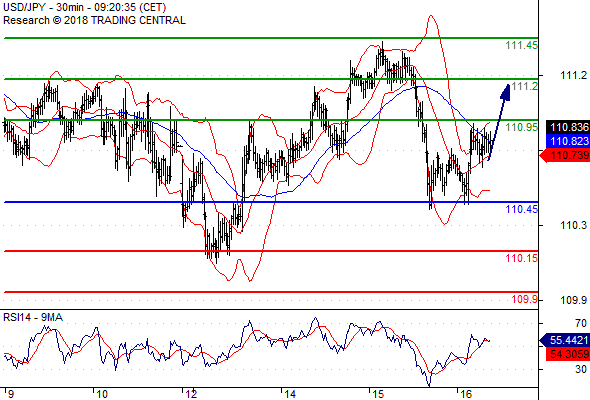Click date marker 15 on time axis
Screen dimensions: 590x400
[x=378, y=394]
